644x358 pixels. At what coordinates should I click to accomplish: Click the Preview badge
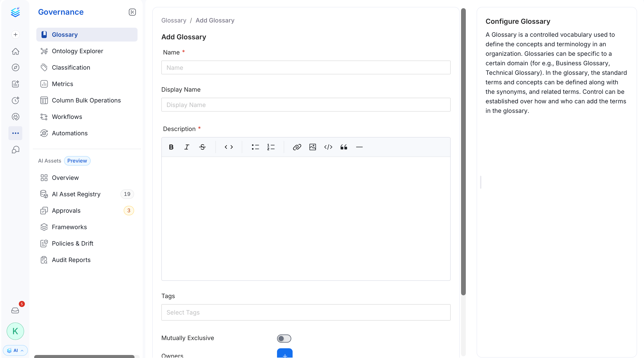pos(77,161)
